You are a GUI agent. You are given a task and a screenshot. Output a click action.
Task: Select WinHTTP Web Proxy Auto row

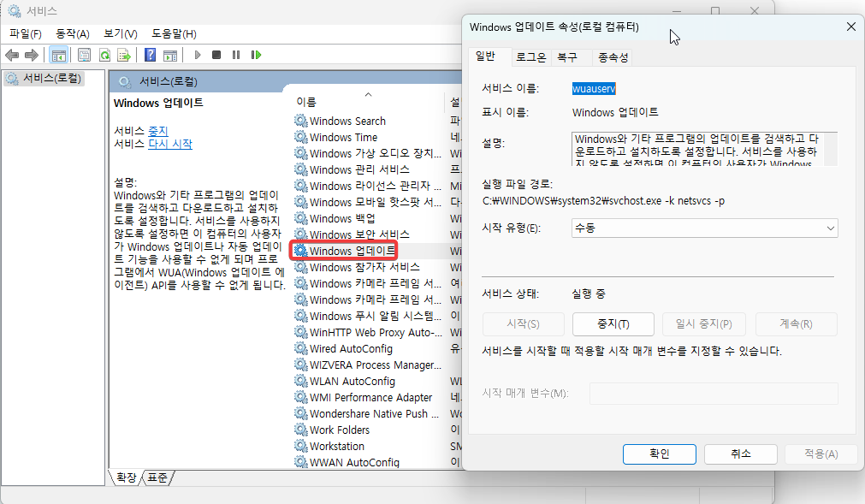pos(369,332)
